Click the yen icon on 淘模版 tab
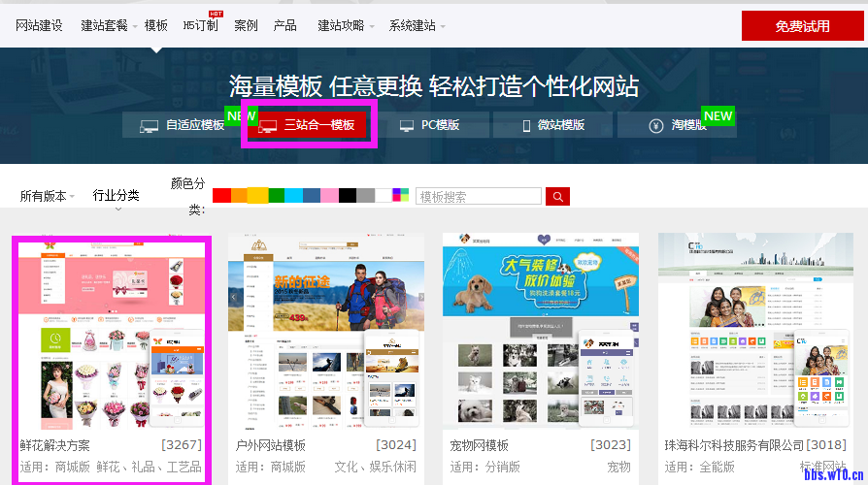 coord(655,126)
